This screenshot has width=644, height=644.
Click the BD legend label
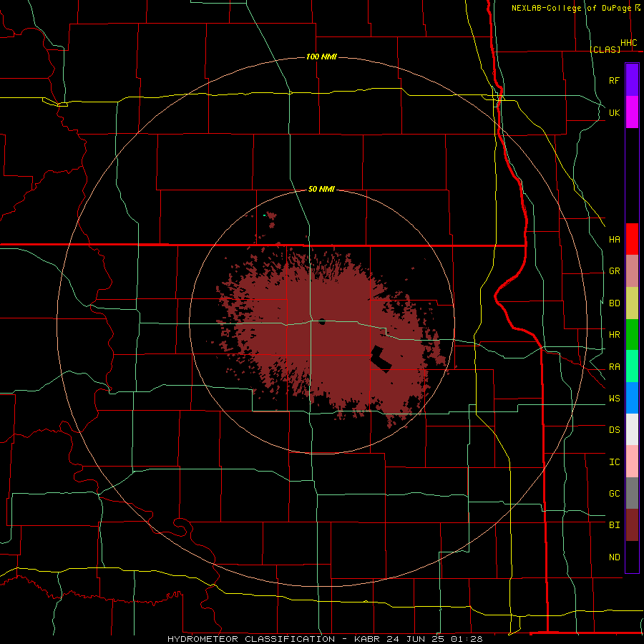click(x=614, y=303)
